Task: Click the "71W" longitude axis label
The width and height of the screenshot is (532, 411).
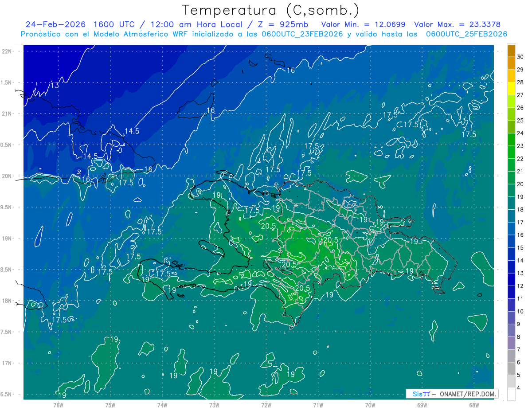Action: coord(318,405)
